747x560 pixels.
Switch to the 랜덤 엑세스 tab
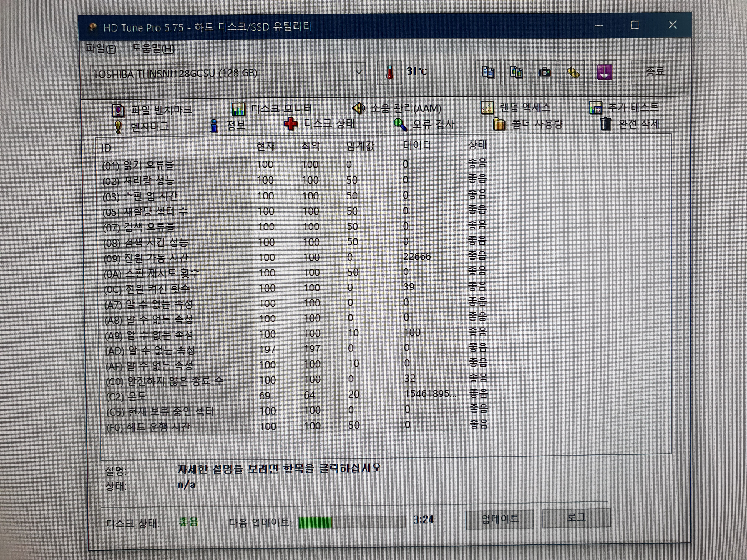click(516, 108)
